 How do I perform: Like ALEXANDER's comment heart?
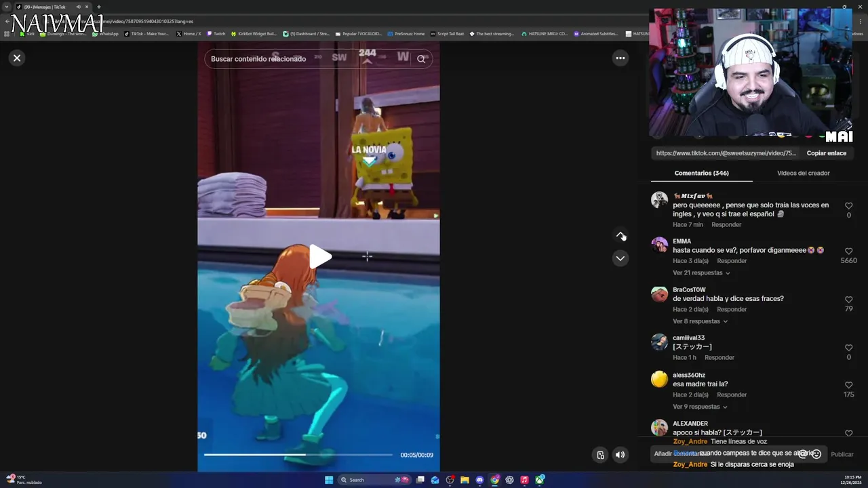pyautogui.click(x=848, y=433)
